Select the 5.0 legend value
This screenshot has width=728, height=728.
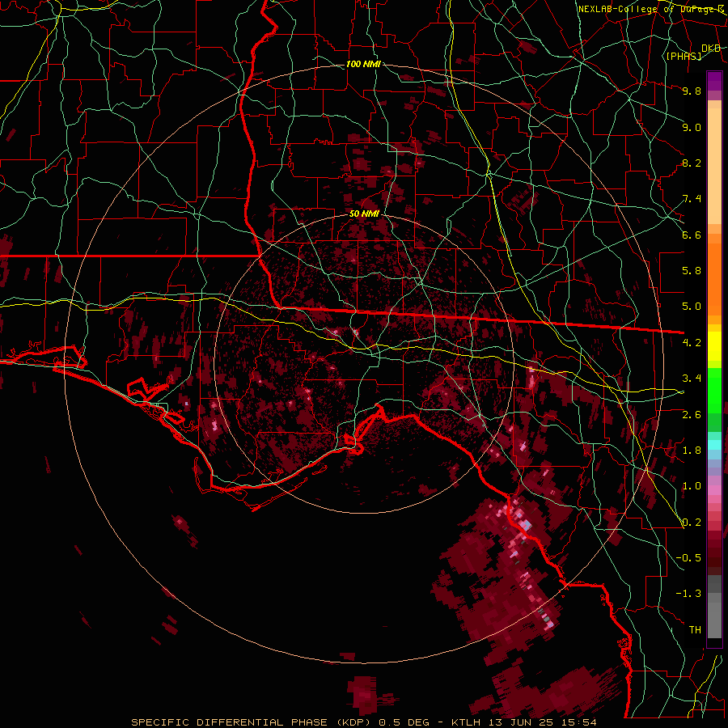(x=692, y=307)
